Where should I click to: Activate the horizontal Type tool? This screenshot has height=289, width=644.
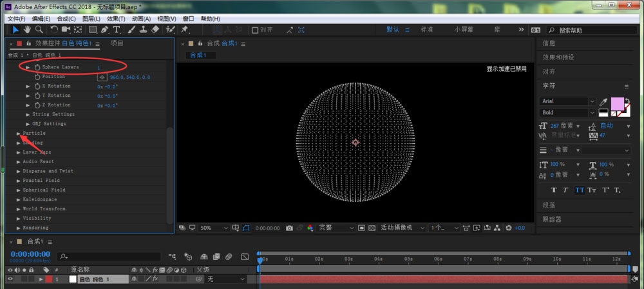(x=117, y=30)
